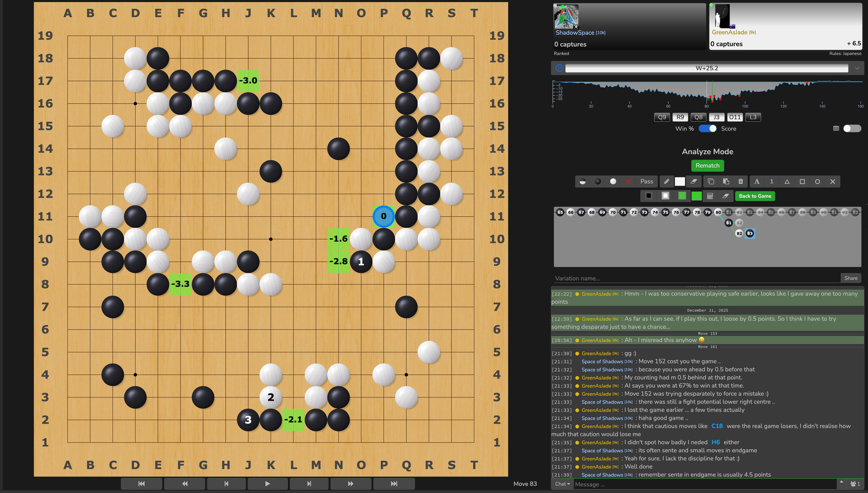This screenshot has width=868, height=493.
Task: Click the Back to Game button
Action: (755, 196)
